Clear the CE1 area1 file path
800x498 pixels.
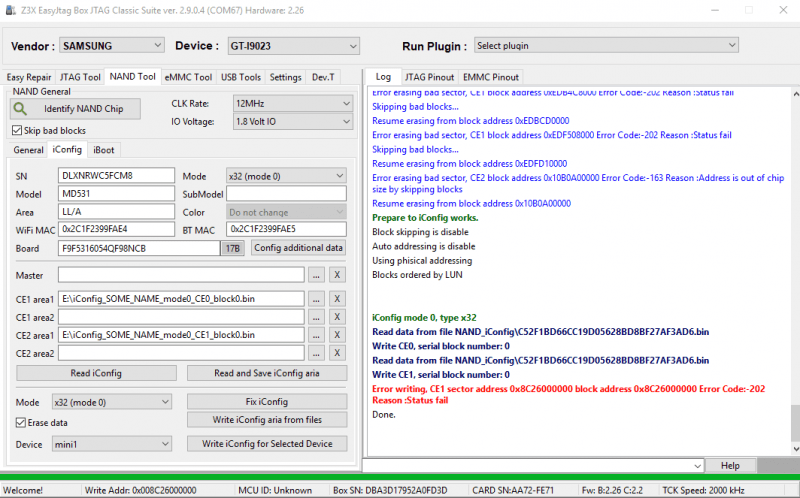[337, 299]
